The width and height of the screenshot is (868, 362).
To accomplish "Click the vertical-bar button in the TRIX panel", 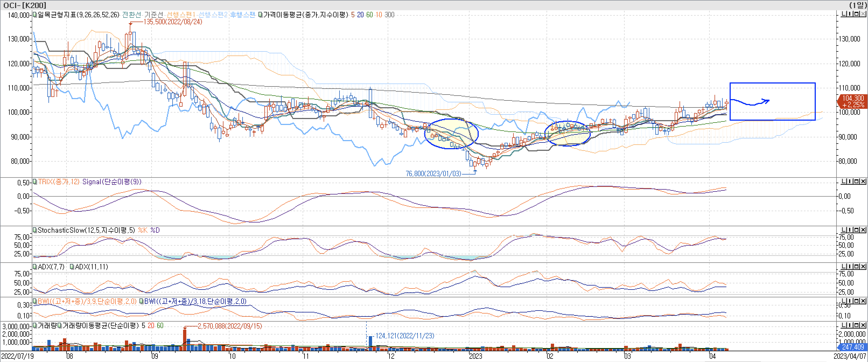I will coord(850,181).
